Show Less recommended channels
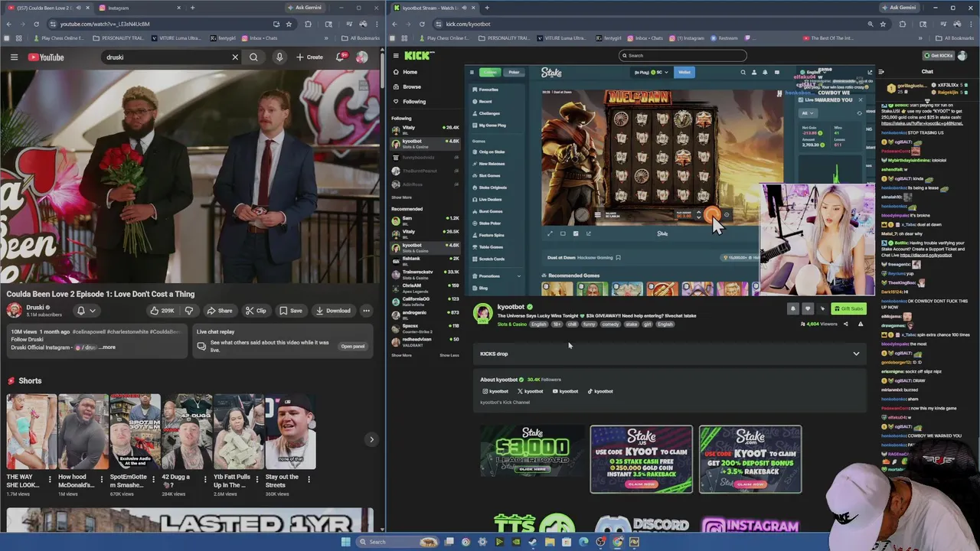 449,355
